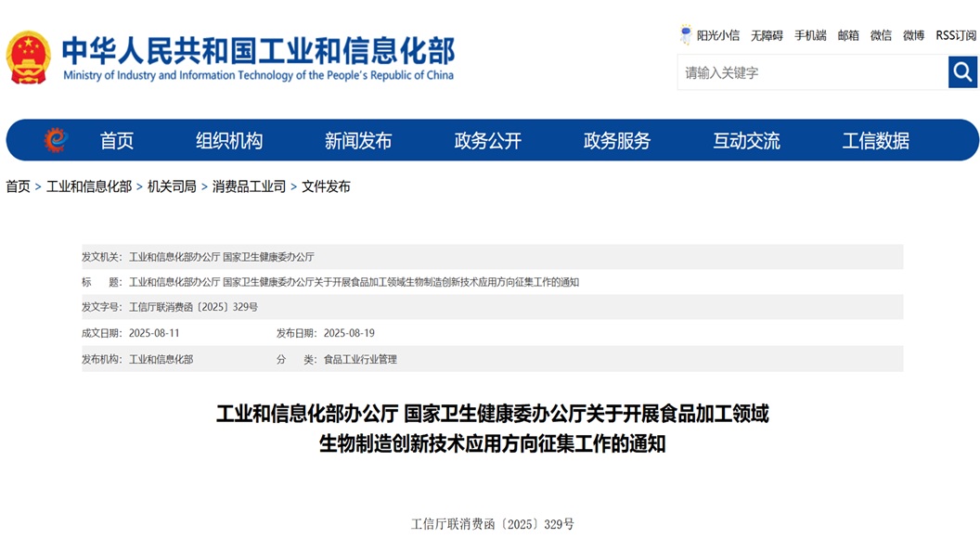Open the 手机端 mobile version link

(810, 35)
